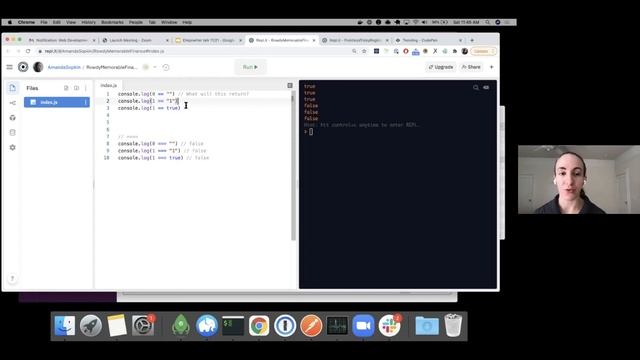
Task: Open the Replit hamburger menu
Action: click(x=9, y=67)
